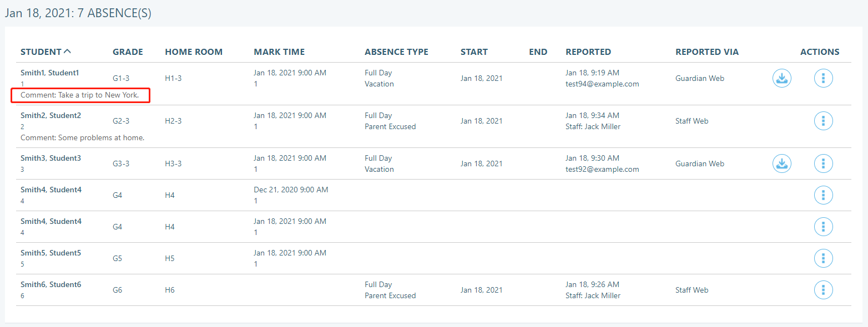Screen dimensions: 868x327
Task: Open the actions dropdown for Parent Excused Smith6 row
Action: pos(823,290)
